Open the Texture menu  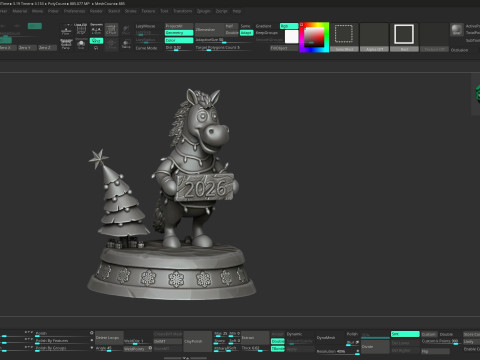coord(148,11)
